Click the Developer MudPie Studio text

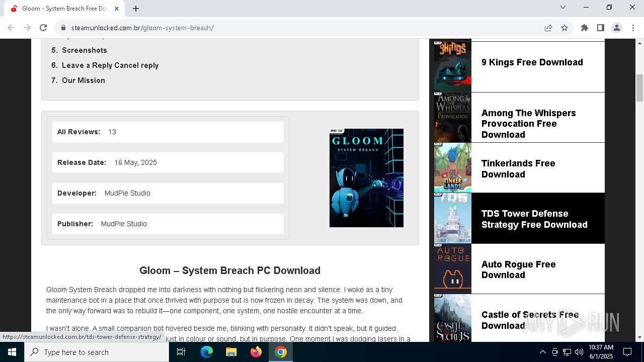pyautogui.click(x=127, y=193)
